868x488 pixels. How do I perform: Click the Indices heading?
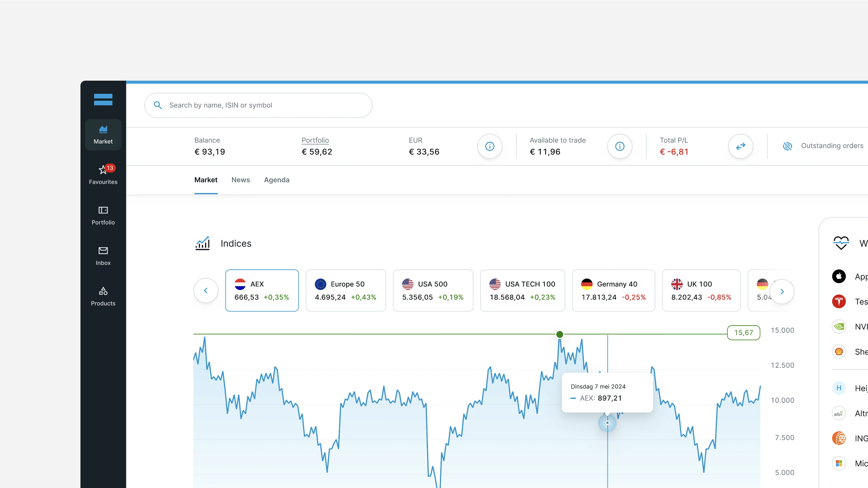coord(236,244)
